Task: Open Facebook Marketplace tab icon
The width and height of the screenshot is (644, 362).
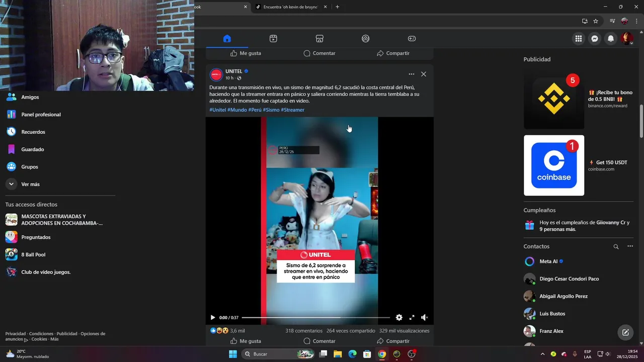Action: pos(319,39)
